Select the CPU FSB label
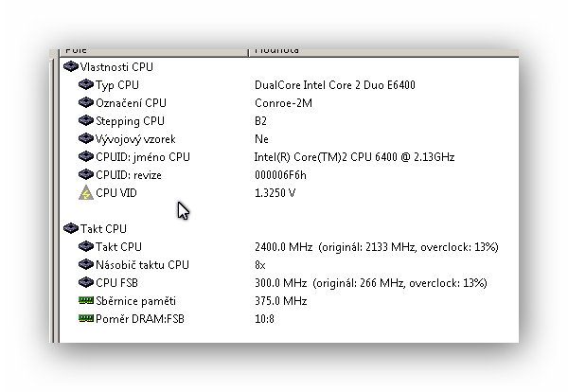This screenshot has height=392, width=568. [116, 282]
